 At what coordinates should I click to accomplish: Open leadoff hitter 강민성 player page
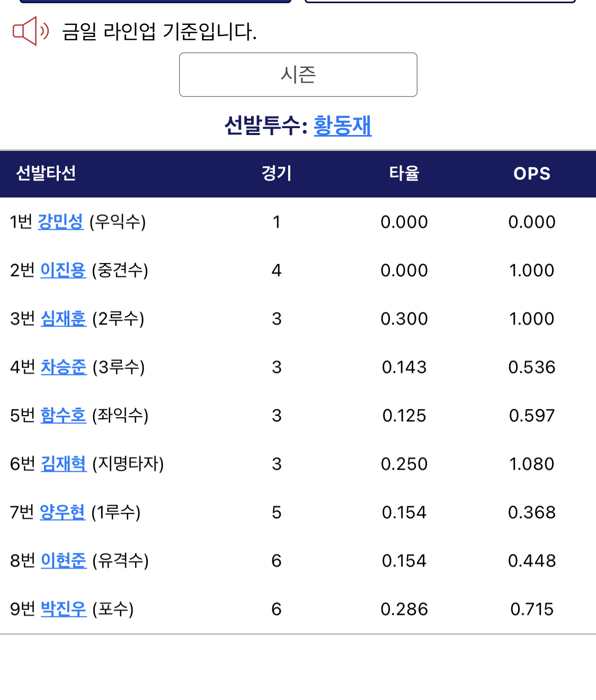click(x=60, y=221)
